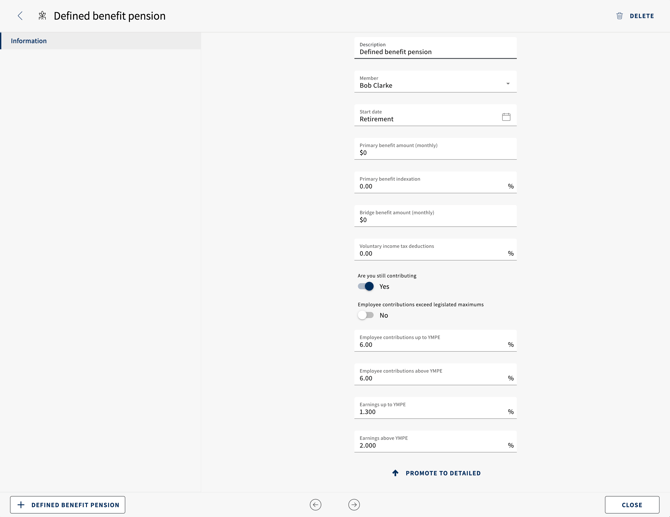Click the Promote to Detailed up arrow
The width and height of the screenshot is (670, 517).
(395, 473)
